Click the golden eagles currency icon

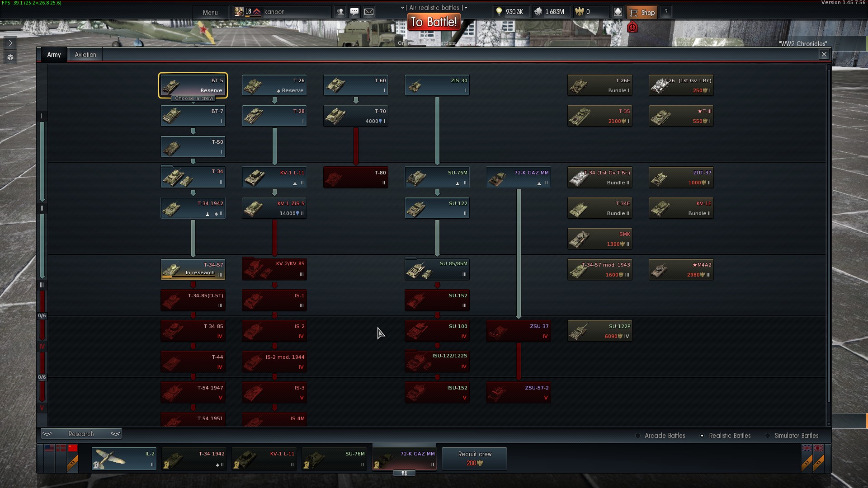pos(579,12)
